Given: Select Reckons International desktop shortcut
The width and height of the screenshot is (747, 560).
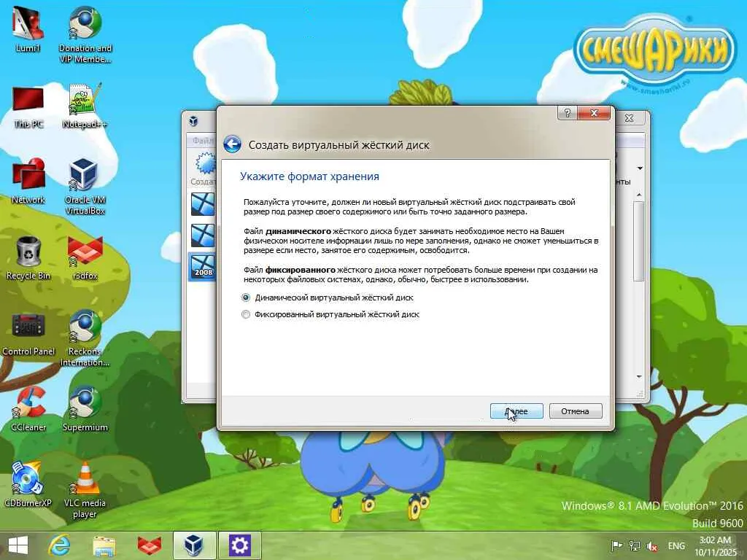Looking at the screenshot, I should pos(85,338).
